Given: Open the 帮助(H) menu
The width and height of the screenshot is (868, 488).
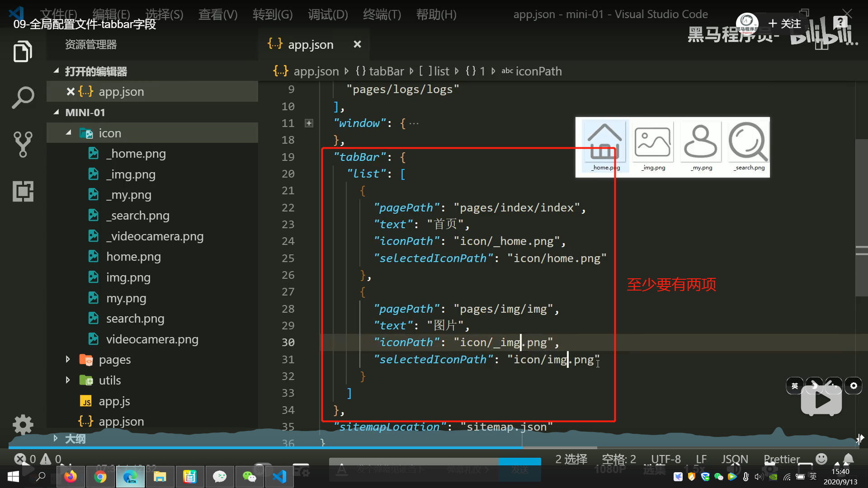Looking at the screenshot, I should click(436, 14).
